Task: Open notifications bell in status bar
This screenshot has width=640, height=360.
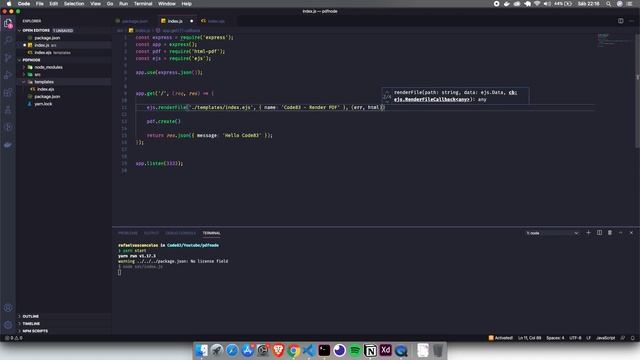Action: coord(633,338)
